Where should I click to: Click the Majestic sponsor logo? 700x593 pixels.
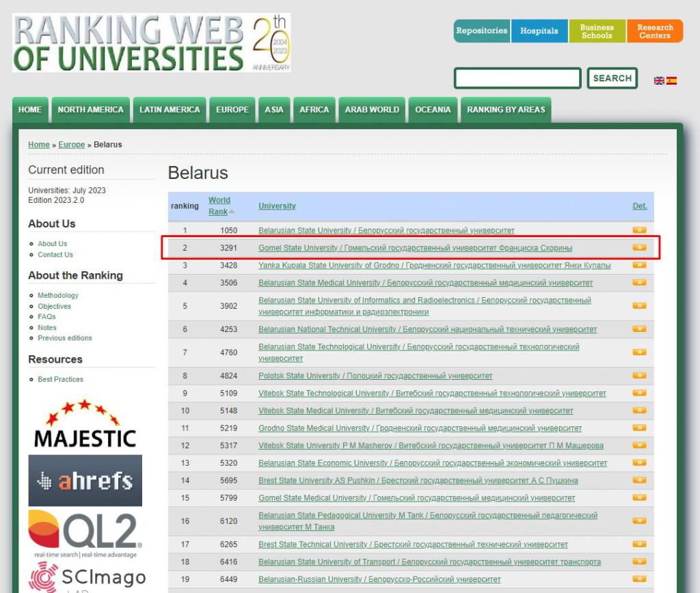click(85, 424)
